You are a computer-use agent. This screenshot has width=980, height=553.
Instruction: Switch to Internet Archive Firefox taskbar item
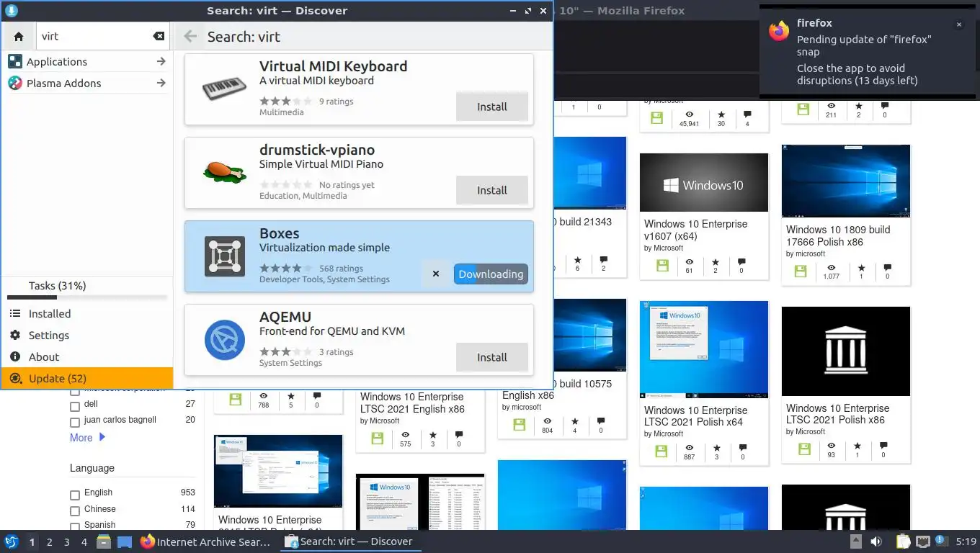pos(206,541)
